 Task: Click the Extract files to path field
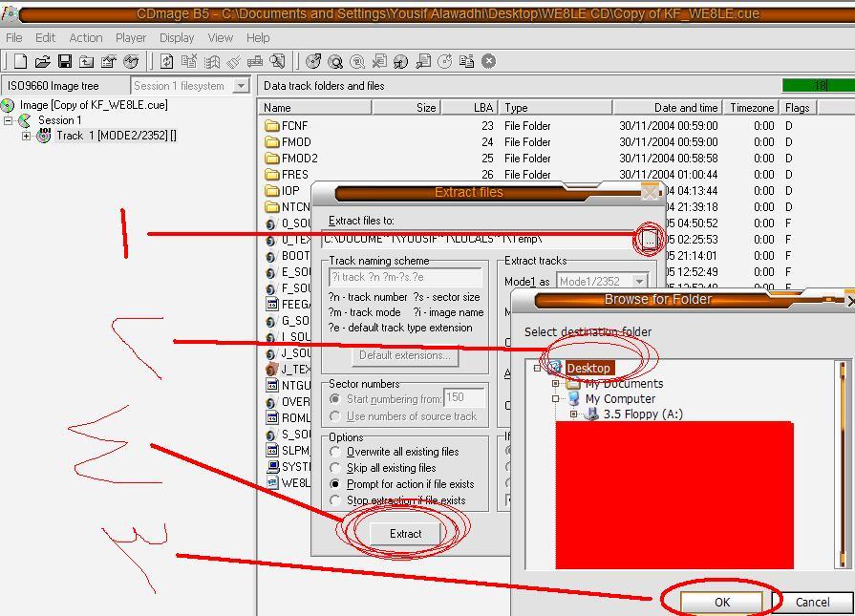[x=478, y=239]
